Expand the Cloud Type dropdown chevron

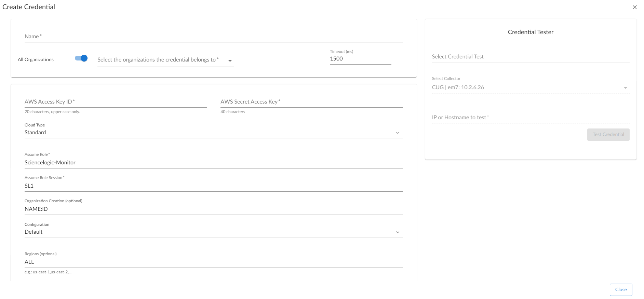pos(398,133)
